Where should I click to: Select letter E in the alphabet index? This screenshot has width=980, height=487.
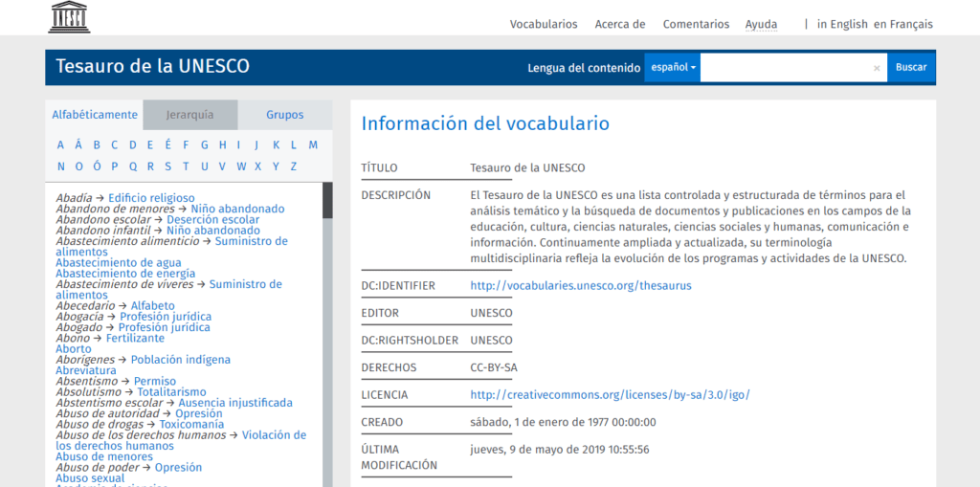150,145
